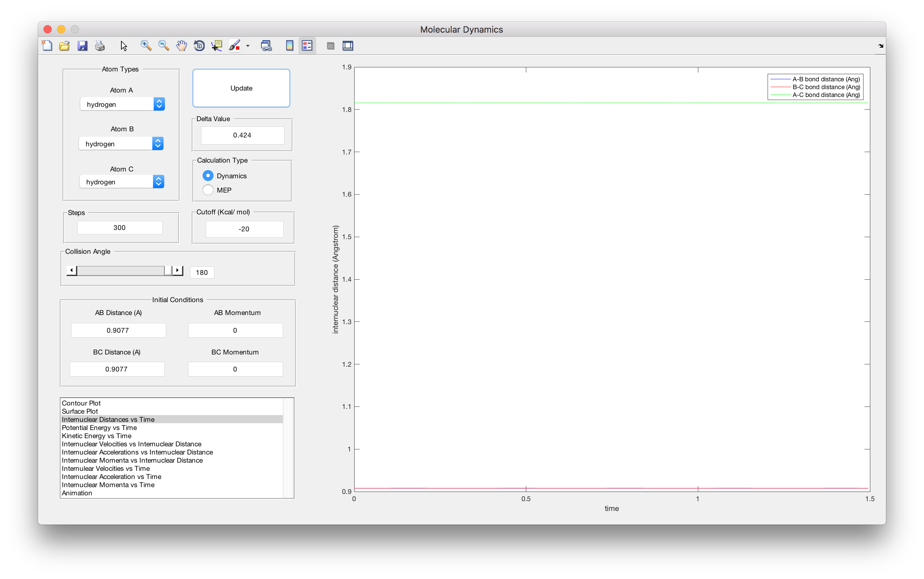924x579 pixels.
Task: Select the Rotate 3D tool
Action: coord(199,46)
